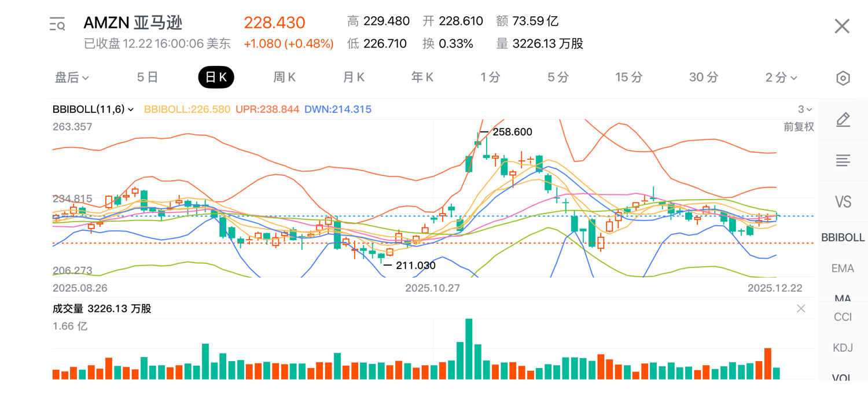Click the 228.430 current price
Viewport: 868px width, 401px height.
coord(274,23)
